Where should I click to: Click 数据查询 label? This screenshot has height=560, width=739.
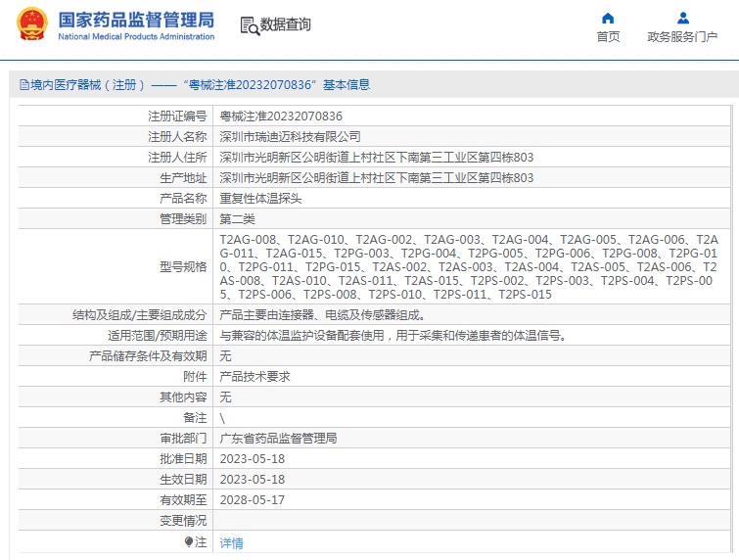(x=286, y=24)
